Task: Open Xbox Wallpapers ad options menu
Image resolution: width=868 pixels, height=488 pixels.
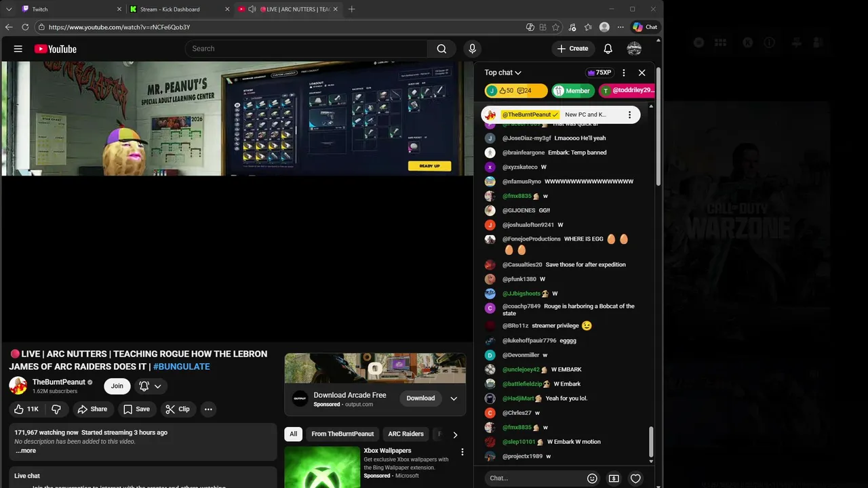Action: 462,452
